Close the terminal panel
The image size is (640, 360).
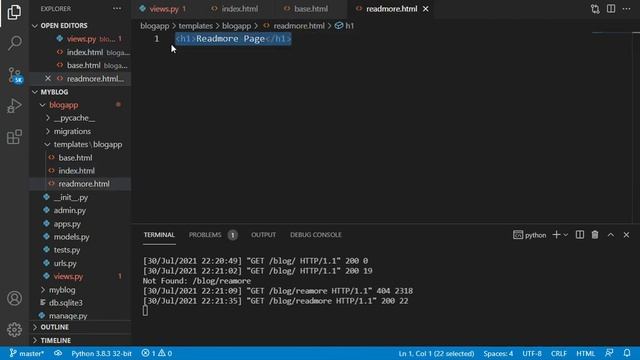626,235
